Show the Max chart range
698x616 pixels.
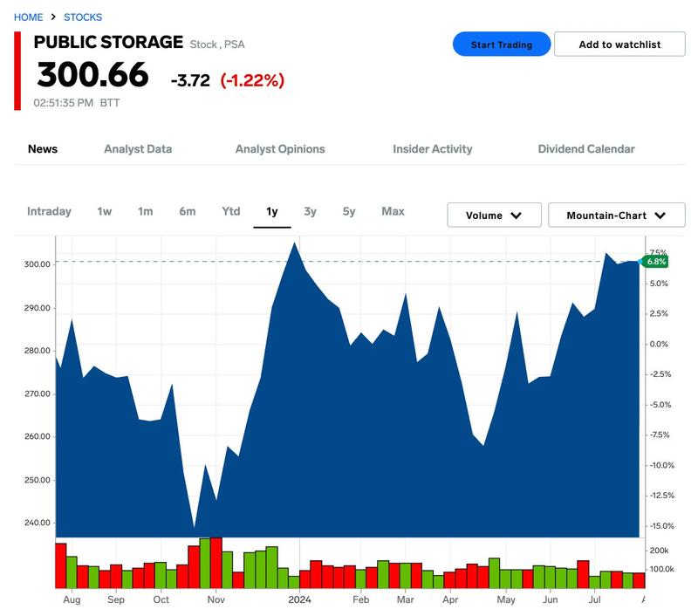click(x=393, y=211)
